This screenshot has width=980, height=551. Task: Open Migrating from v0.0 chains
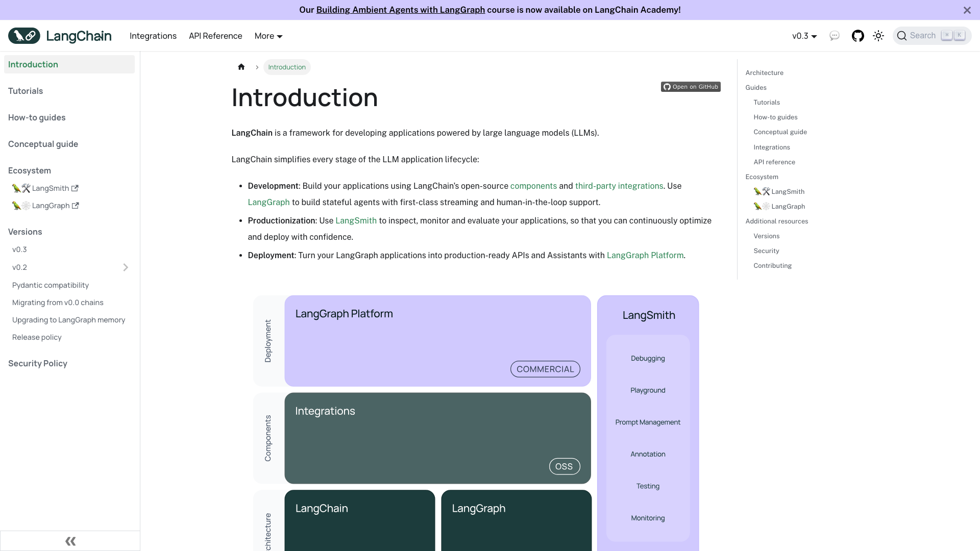point(58,303)
